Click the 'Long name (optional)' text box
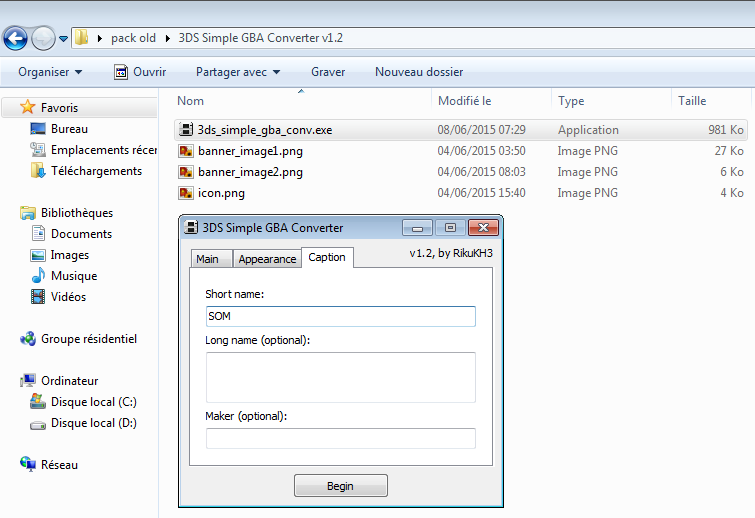 (341, 377)
